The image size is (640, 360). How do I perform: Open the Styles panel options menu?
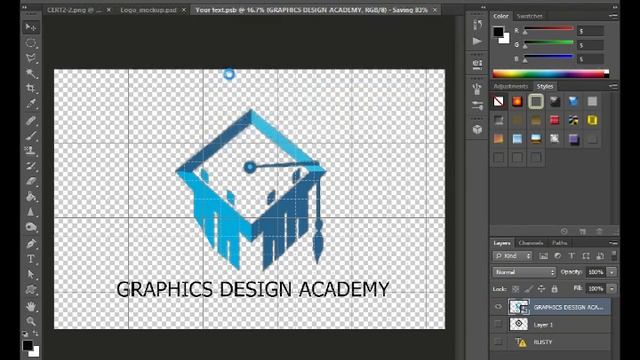click(613, 86)
